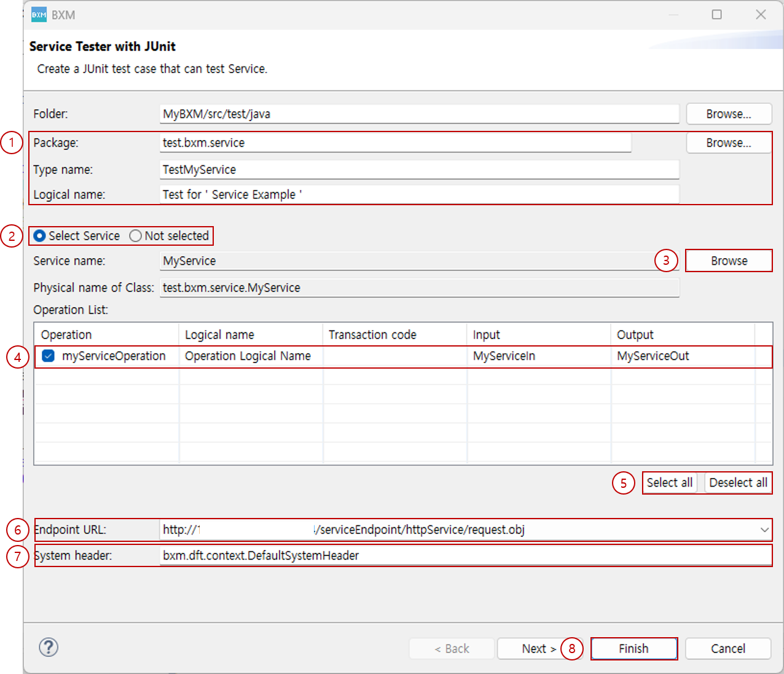Screen dimensions: 784x674
Task: Click Deselect all for operations
Action: (x=738, y=482)
